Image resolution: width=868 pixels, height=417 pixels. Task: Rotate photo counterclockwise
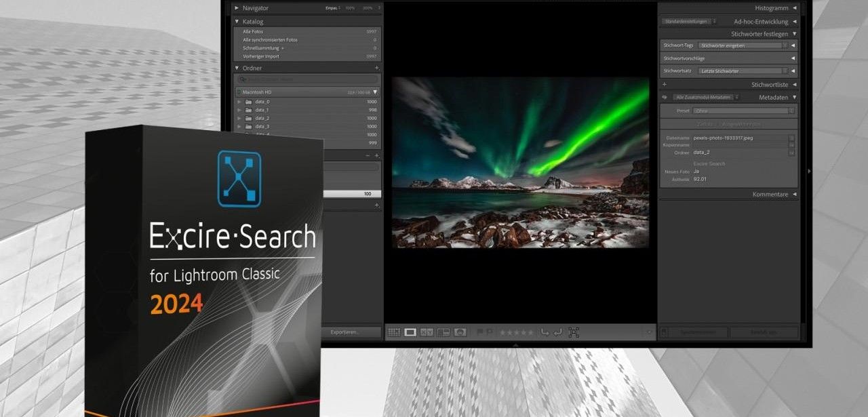(545, 332)
